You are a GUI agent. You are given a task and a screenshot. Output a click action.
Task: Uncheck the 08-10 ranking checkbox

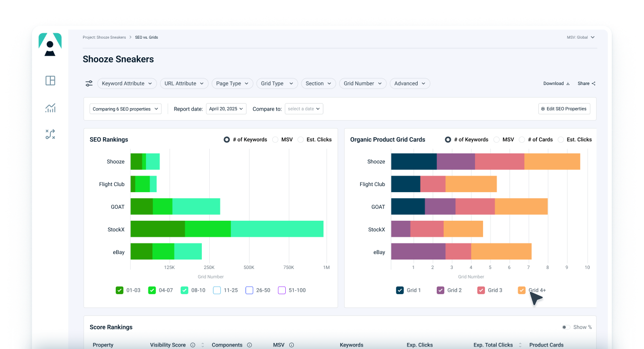click(x=185, y=290)
